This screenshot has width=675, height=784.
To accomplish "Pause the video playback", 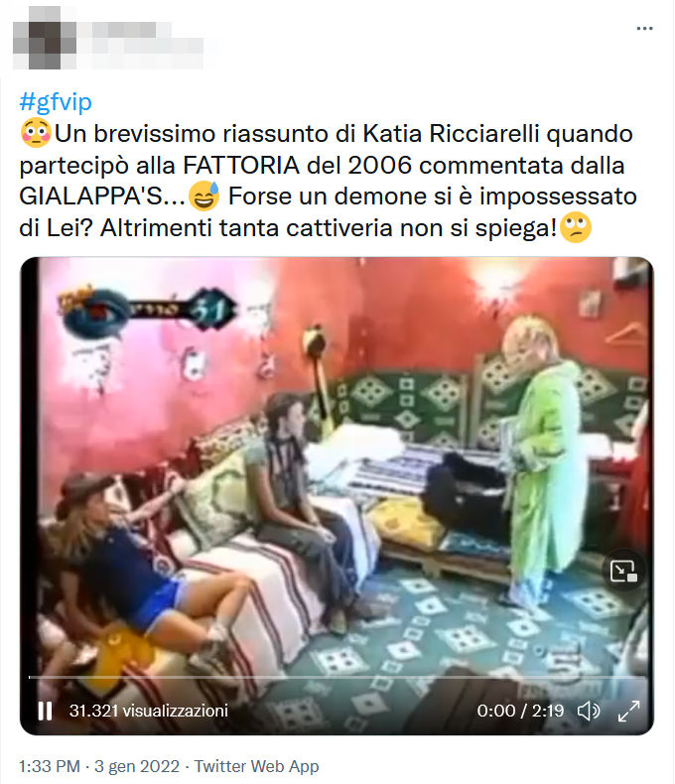I will coord(45,711).
